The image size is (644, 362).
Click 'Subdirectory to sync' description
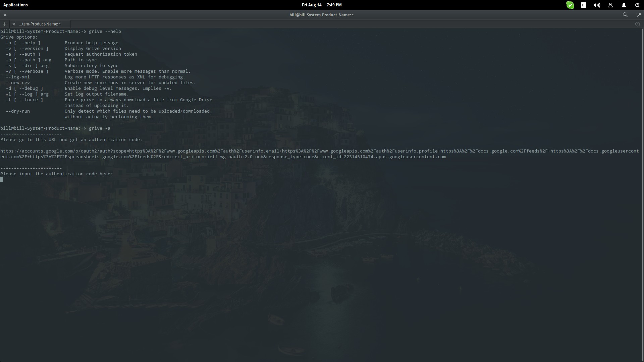pyautogui.click(x=91, y=66)
